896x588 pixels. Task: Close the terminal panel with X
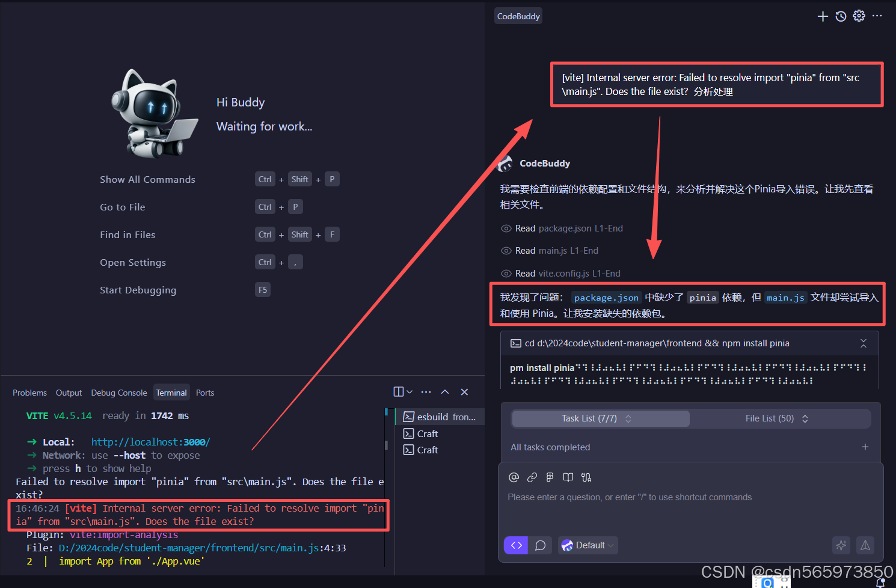click(464, 392)
